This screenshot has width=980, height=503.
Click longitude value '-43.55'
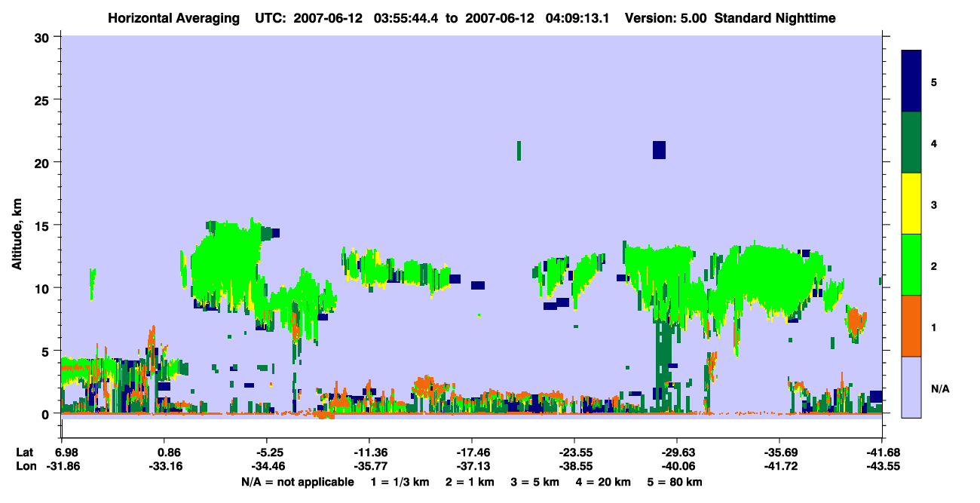pyautogui.click(x=882, y=467)
